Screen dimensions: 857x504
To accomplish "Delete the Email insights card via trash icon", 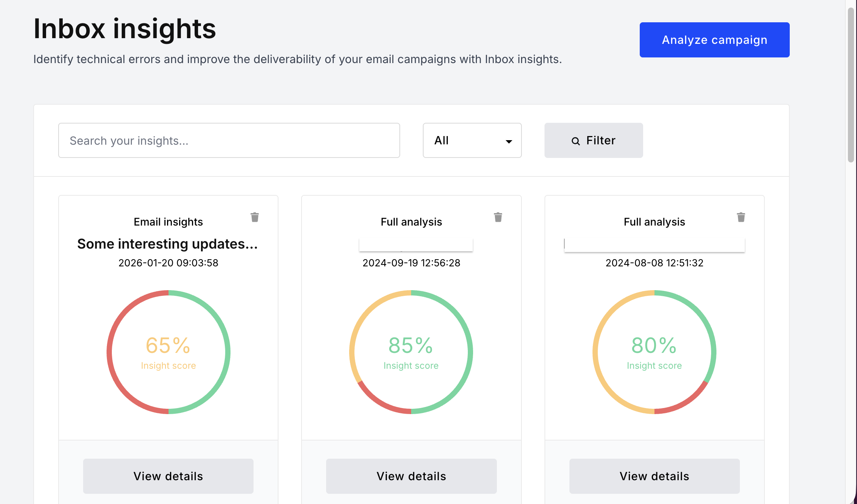I will [x=255, y=217].
